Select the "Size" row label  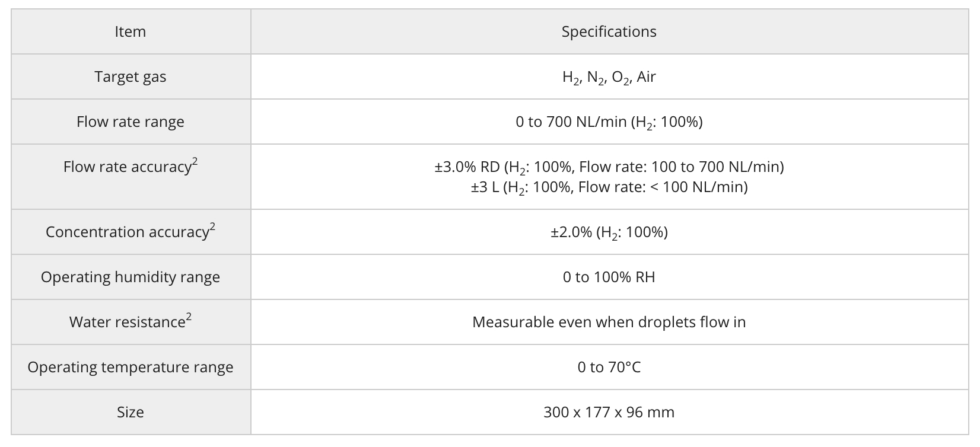pos(130,413)
